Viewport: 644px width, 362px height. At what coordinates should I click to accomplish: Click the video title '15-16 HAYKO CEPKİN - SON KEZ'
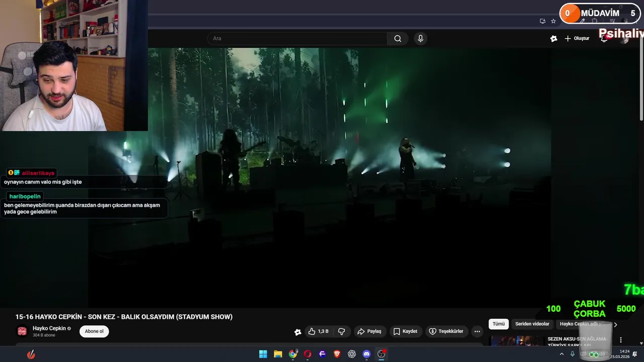click(x=124, y=317)
